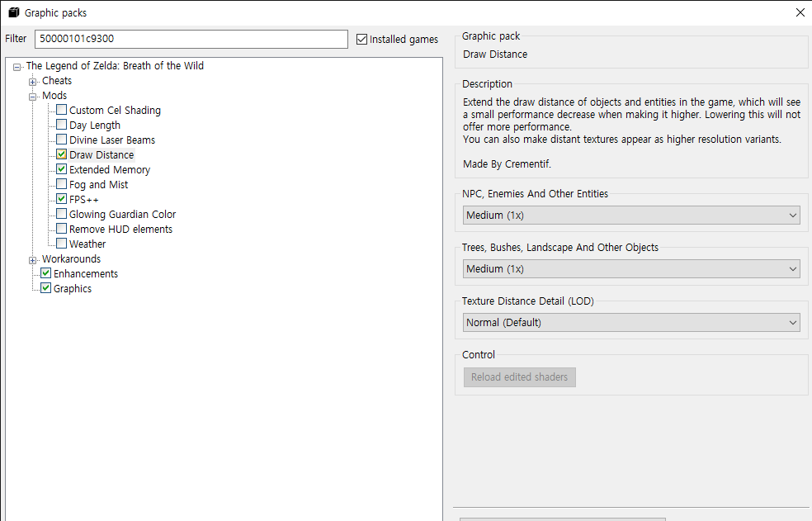Click 'Made By Crementif.' description text
Screen dimensions: 812x521
(x=507, y=164)
